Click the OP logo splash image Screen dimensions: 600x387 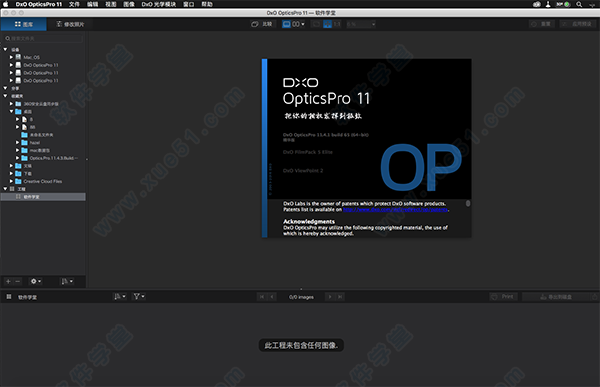(421, 167)
